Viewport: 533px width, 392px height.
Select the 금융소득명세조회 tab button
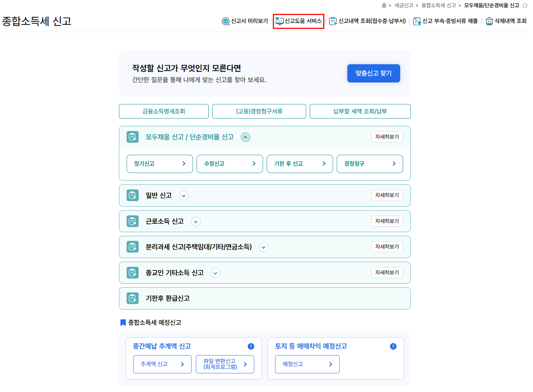coord(164,111)
